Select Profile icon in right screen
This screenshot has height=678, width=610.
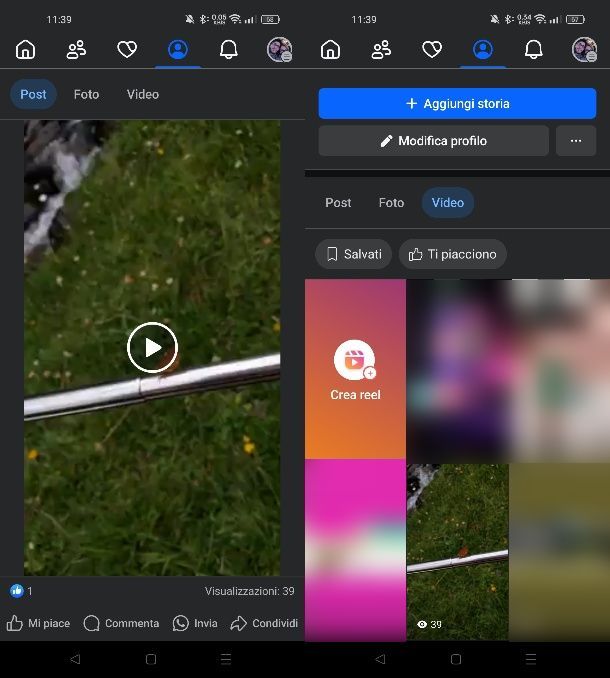point(483,49)
